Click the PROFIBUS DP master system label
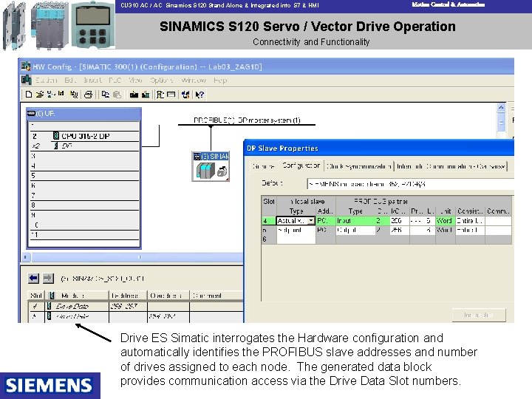The width and height of the screenshot is (532, 399). click(247, 120)
